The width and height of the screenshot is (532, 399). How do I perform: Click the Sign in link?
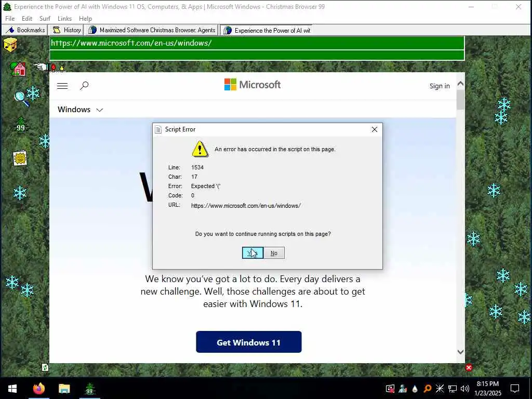click(440, 86)
